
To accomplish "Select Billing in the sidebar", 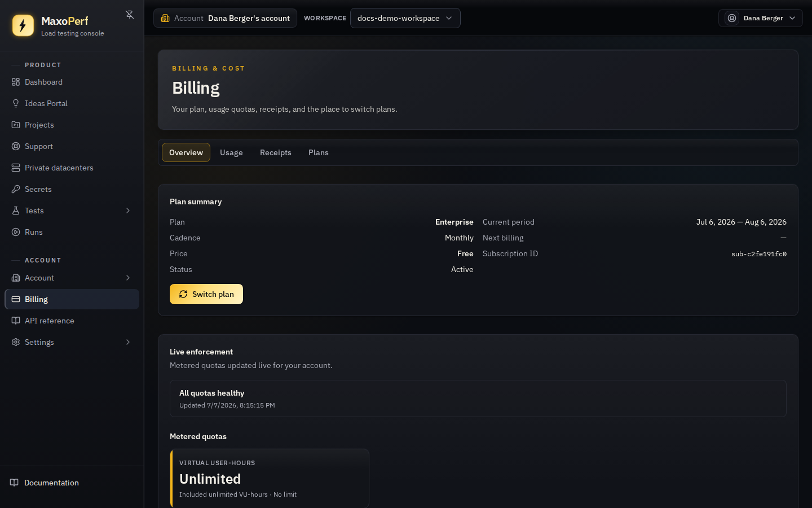I will [x=72, y=299].
